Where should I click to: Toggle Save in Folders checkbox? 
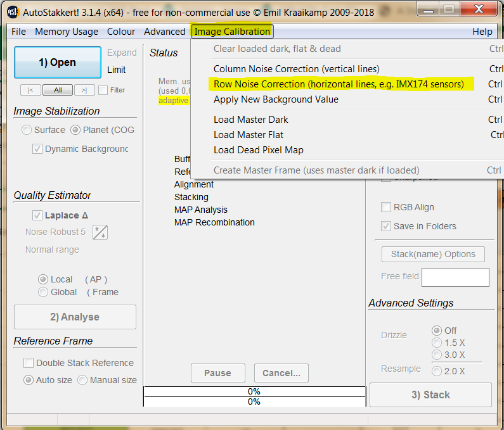[385, 226]
